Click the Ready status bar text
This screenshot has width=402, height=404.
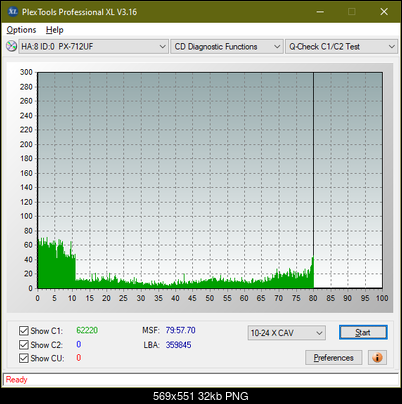click(x=16, y=379)
